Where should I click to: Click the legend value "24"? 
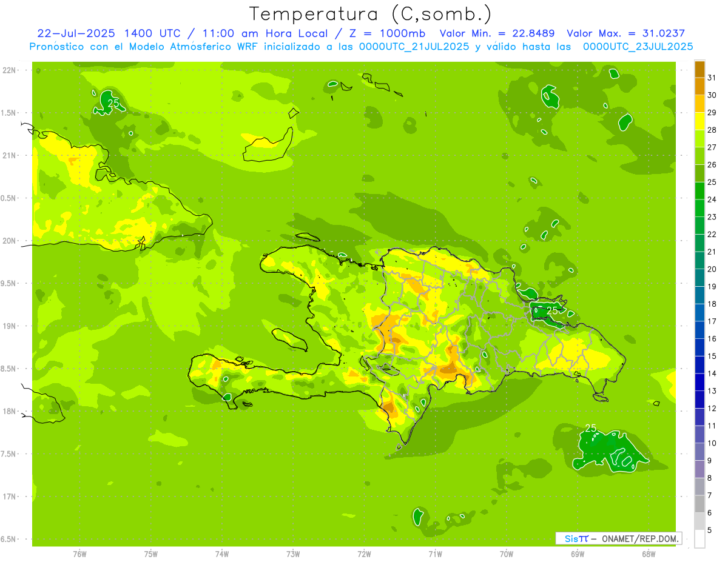tap(712, 199)
